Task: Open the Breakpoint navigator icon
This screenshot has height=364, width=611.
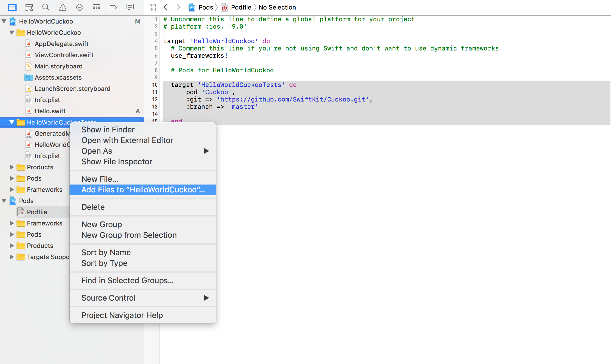Action: [113, 7]
